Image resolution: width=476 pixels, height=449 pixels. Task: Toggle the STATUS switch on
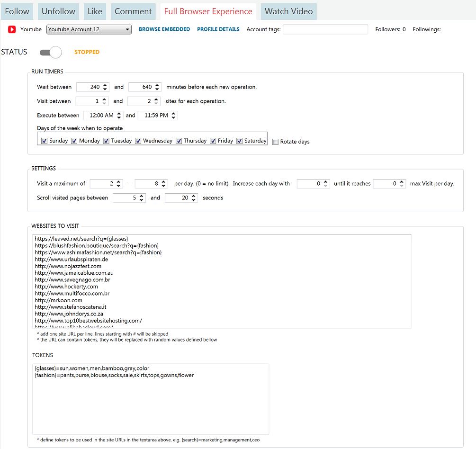click(x=51, y=52)
